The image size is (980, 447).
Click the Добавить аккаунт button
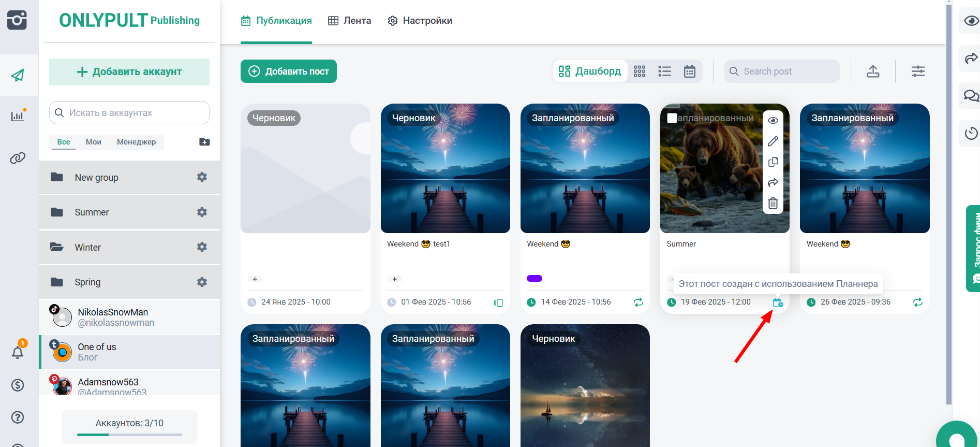(x=129, y=72)
